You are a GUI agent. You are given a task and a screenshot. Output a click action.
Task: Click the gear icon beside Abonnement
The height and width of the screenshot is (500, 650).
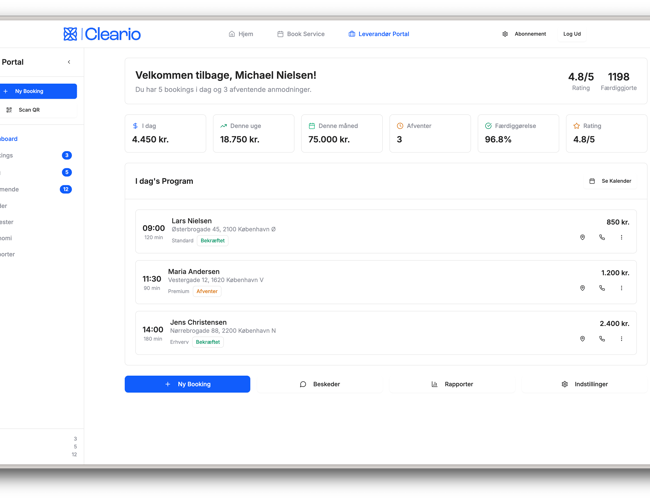click(x=505, y=34)
